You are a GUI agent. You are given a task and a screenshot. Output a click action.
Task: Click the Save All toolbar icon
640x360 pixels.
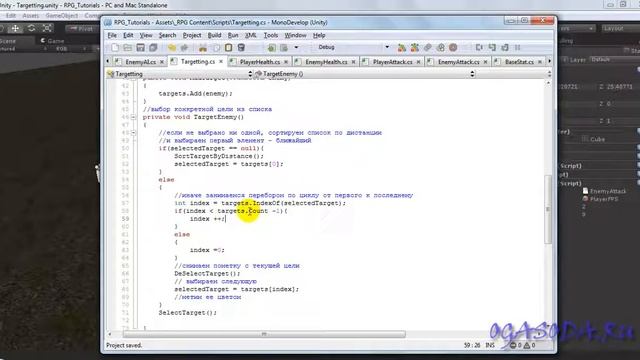click(153, 48)
